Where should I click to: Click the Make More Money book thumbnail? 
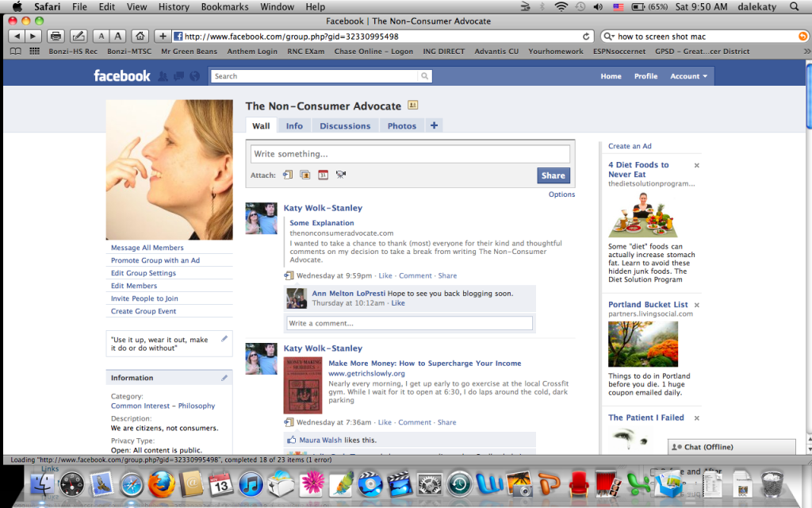pyautogui.click(x=303, y=386)
